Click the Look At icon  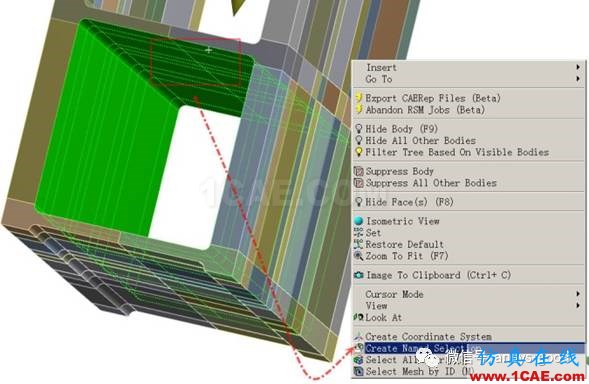pyautogui.click(x=359, y=317)
